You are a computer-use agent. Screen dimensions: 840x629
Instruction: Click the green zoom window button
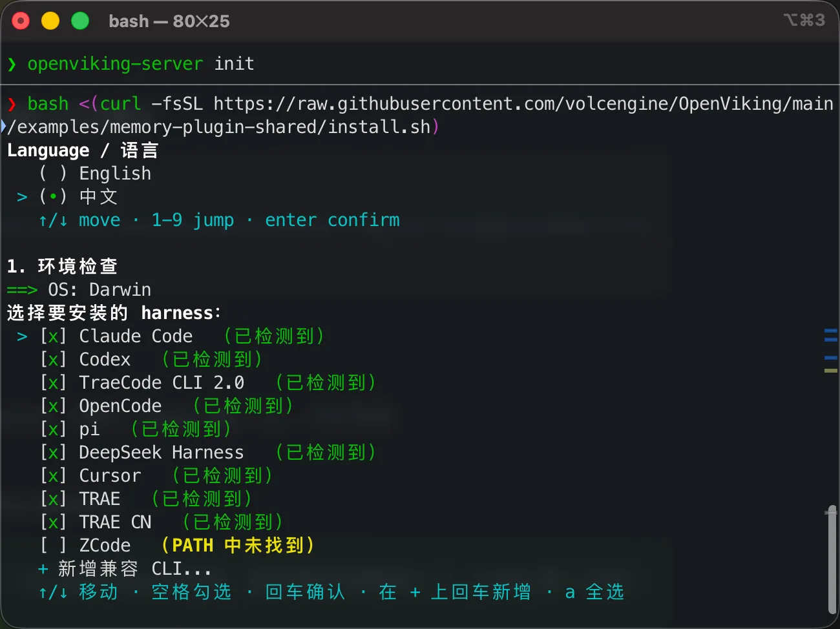[x=80, y=21]
